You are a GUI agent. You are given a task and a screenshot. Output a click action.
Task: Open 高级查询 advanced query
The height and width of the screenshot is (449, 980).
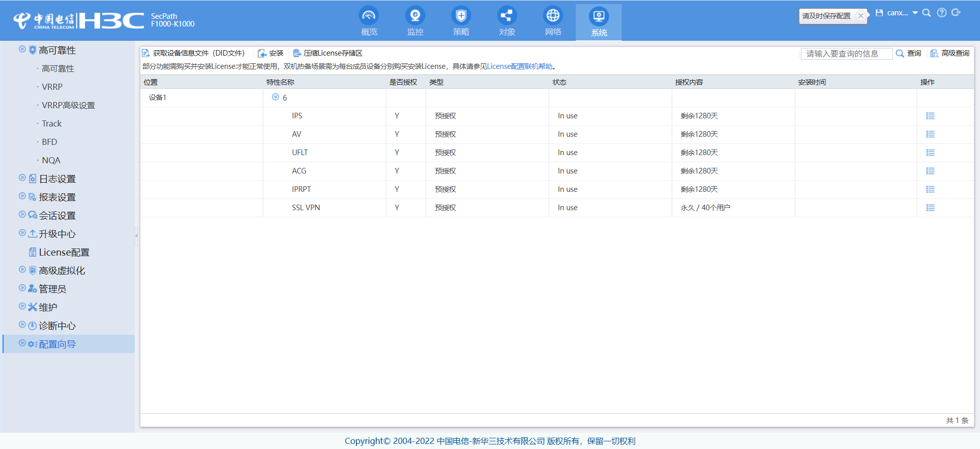coord(950,53)
